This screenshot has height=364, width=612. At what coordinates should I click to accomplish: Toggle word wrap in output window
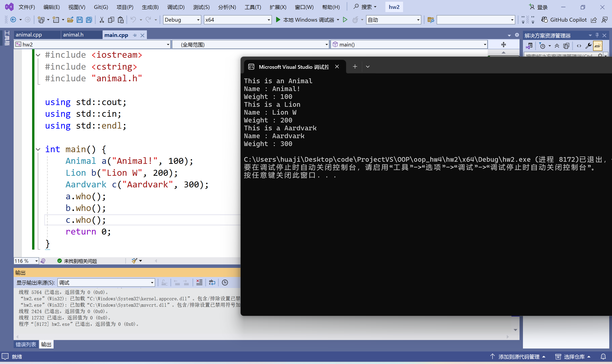(212, 282)
